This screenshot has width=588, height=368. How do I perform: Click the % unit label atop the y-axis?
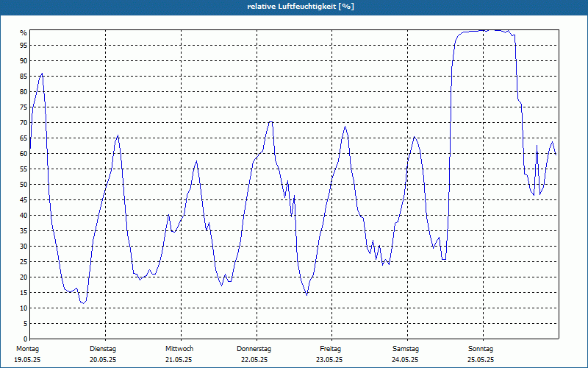coord(24,33)
